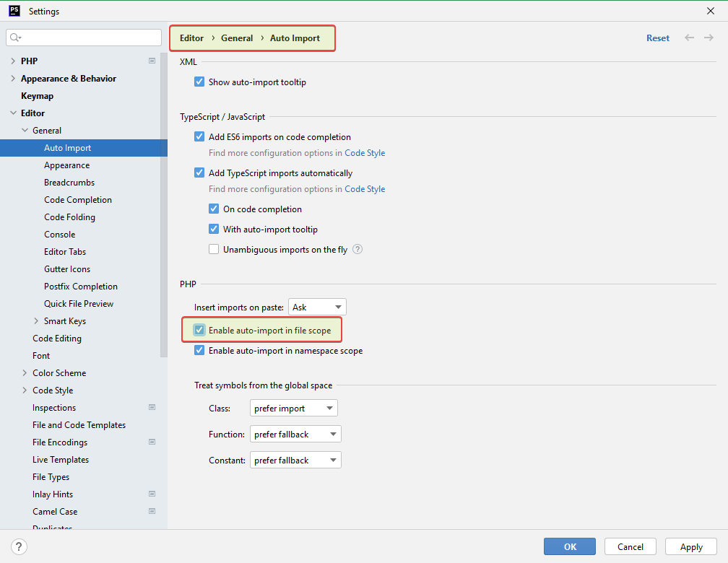This screenshot has width=728, height=563.
Task: Click the search magnifier icon in settings search
Action: coord(15,38)
